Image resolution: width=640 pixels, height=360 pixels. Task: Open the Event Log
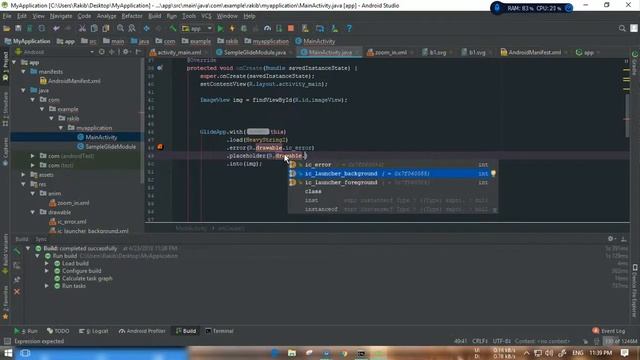click(x=609, y=331)
